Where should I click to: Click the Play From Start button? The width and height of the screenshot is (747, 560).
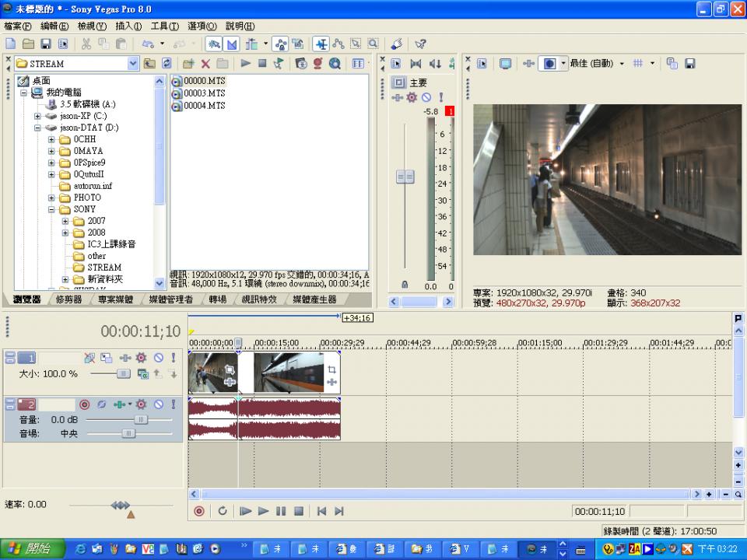[245, 511]
